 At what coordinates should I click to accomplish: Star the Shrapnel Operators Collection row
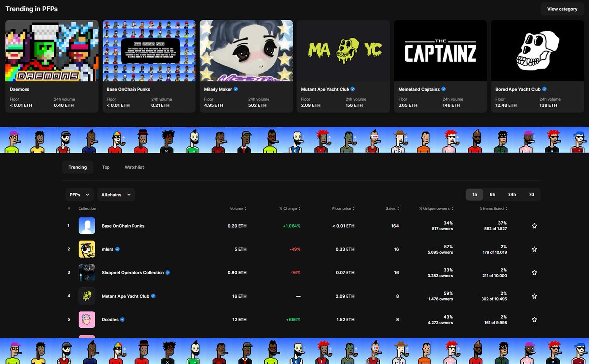[535, 273]
